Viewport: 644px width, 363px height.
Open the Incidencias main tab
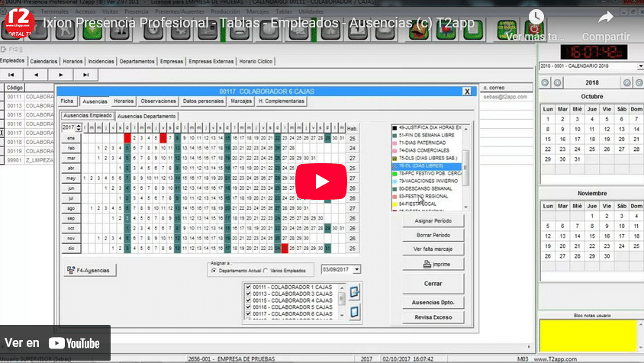point(101,61)
